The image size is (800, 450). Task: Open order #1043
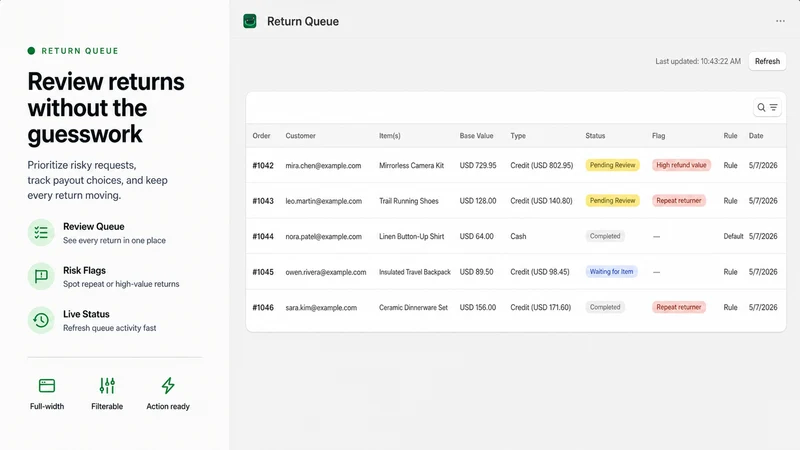(263, 201)
